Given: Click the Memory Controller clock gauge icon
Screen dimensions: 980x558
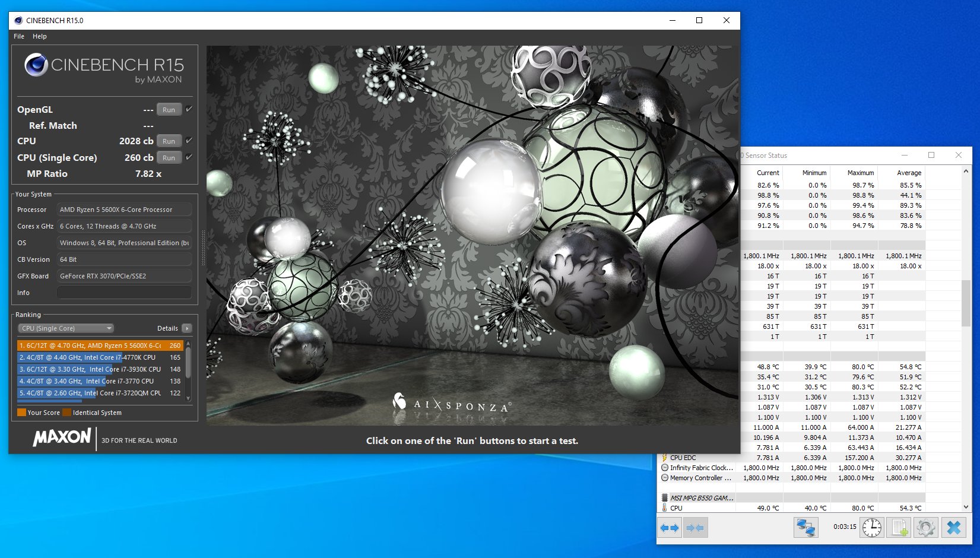Looking at the screenshot, I should 665,478.
